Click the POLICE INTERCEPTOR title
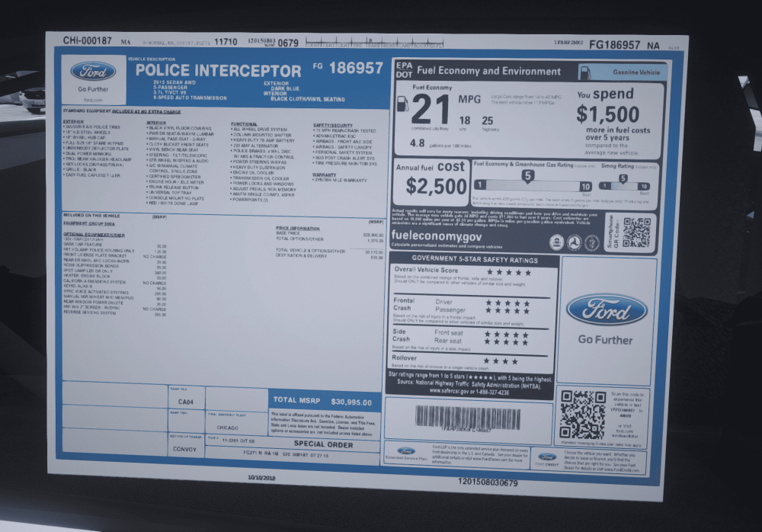 click(218, 71)
